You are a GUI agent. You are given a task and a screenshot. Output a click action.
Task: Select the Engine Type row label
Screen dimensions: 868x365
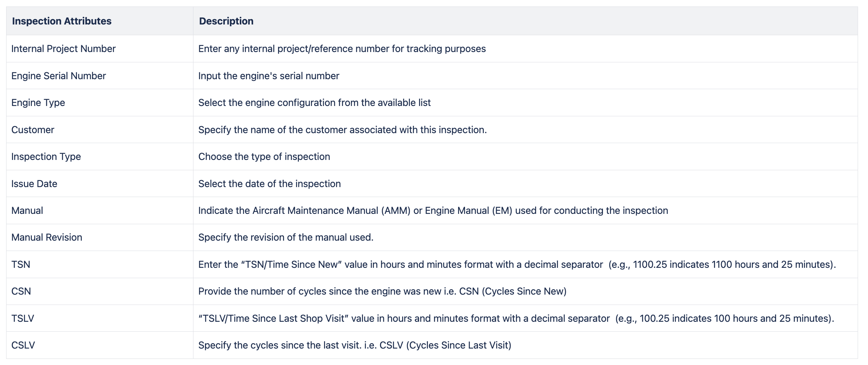pos(38,103)
